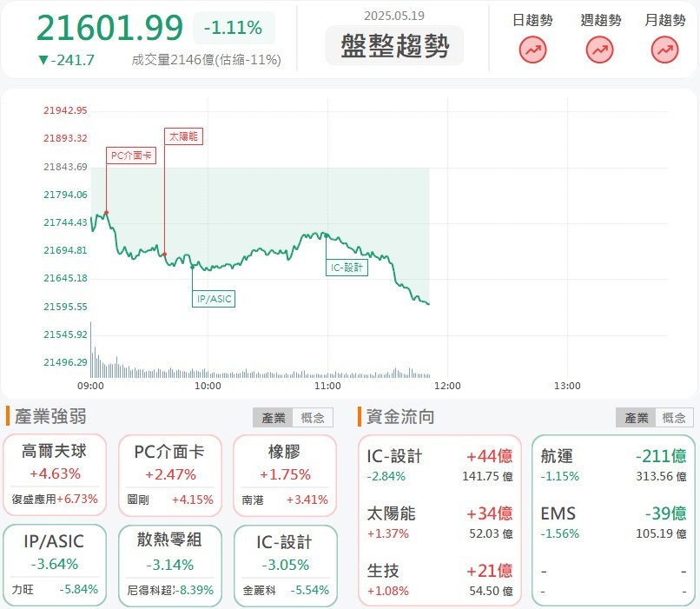Click the 21496.29 price axis label
700x609 pixels.
point(65,362)
